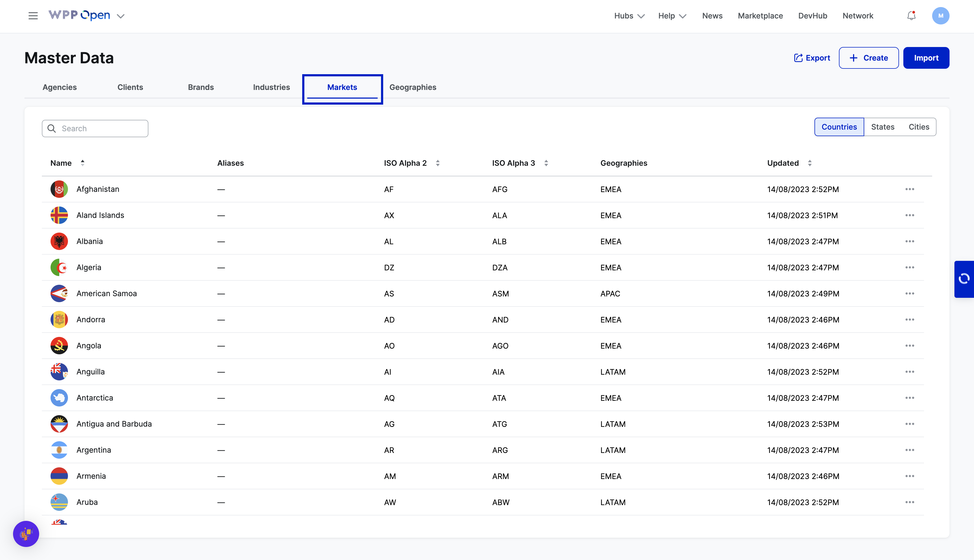Viewport: 974px width, 560px height.
Task: Open the Industries tab
Action: [271, 87]
